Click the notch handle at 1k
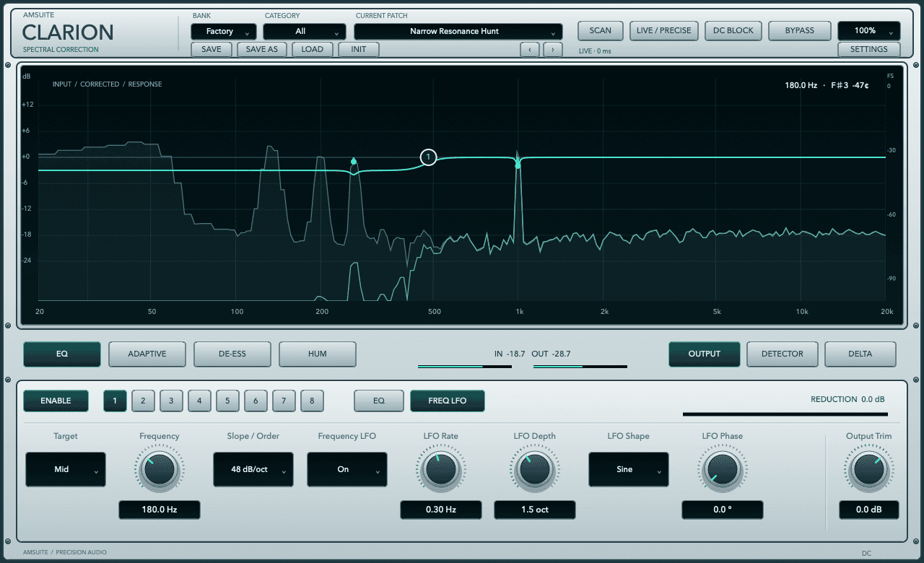924x563 pixels. pos(518,165)
